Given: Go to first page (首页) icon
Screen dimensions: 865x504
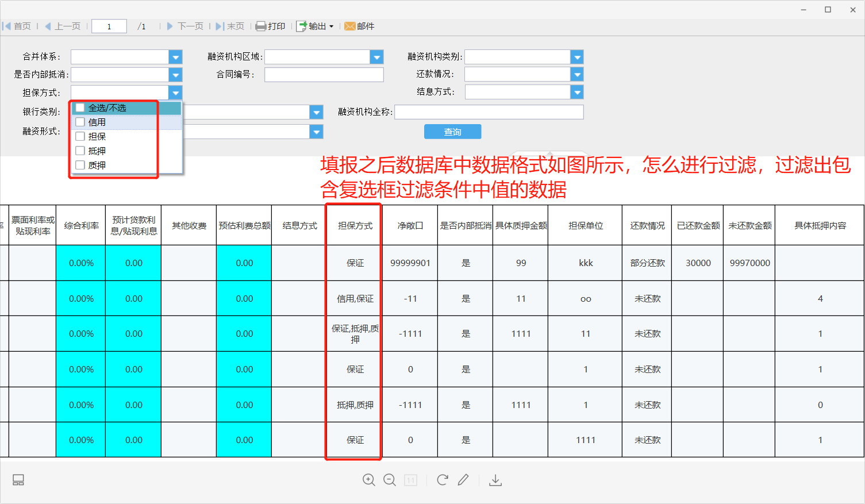Looking at the screenshot, I should [x=7, y=26].
